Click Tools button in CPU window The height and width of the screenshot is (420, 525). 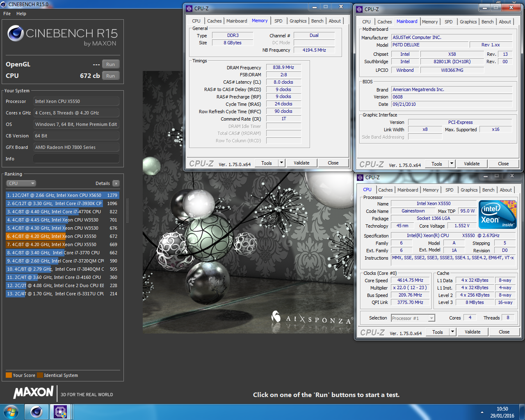pyautogui.click(x=438, y=332)
